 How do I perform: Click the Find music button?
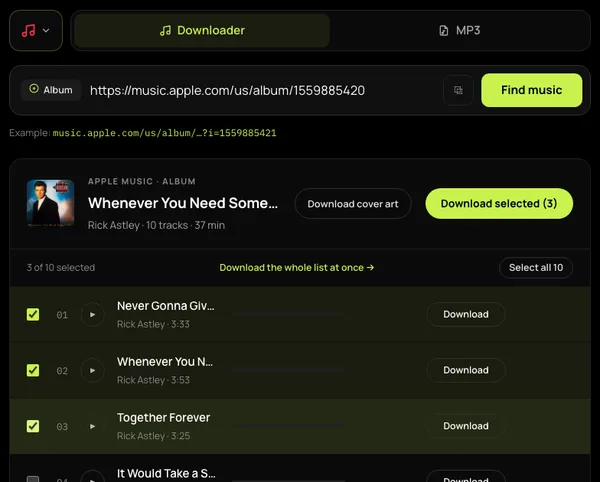pyautogui.click(x=532, y=90)
